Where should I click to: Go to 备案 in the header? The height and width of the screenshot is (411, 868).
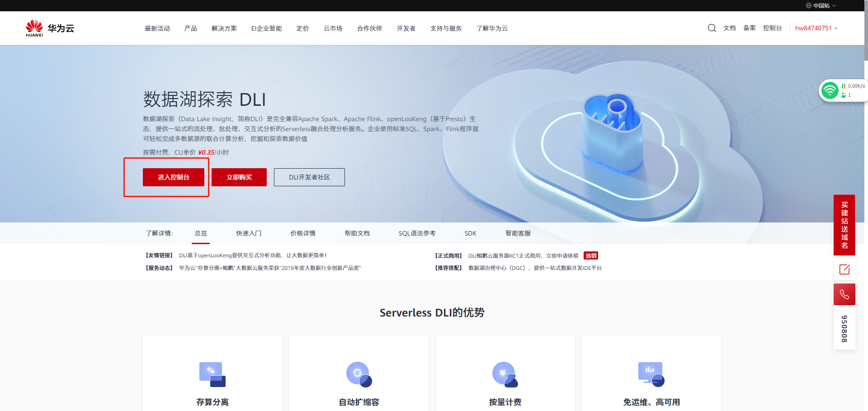(750, 28)
